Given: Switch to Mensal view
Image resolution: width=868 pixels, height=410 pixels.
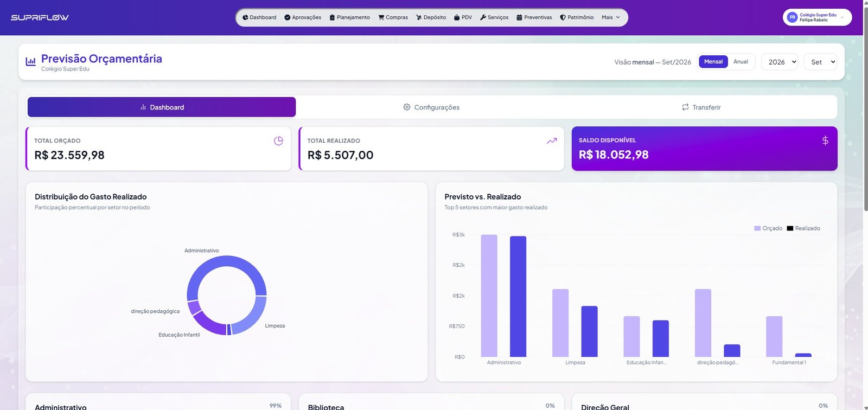Looking at the screenshot, I should [x=713, y=62].
